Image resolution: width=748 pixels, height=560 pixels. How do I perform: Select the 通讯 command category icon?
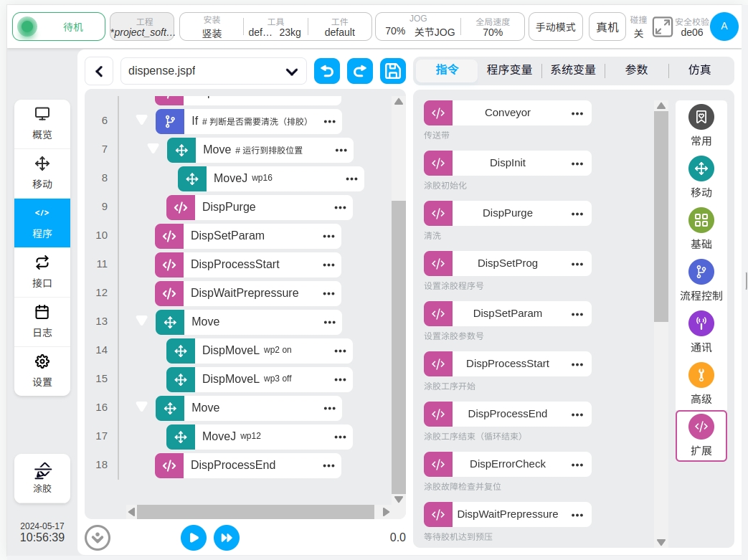(x=701, y=324)
